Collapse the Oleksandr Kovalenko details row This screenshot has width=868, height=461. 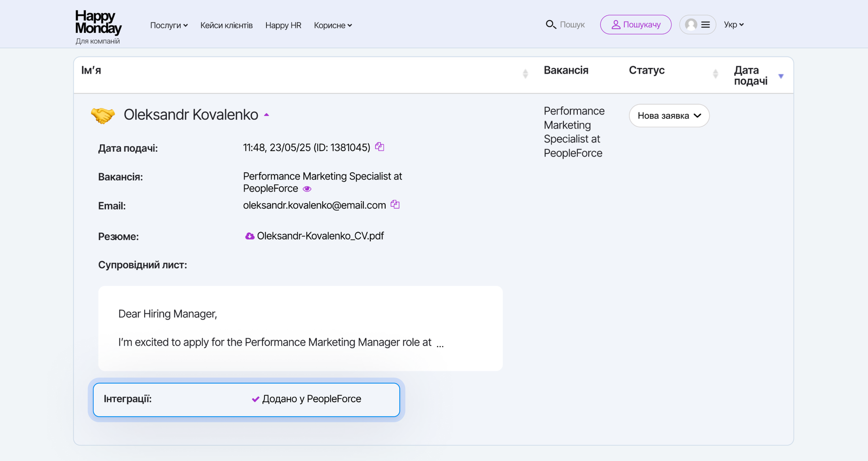[267, 115]
